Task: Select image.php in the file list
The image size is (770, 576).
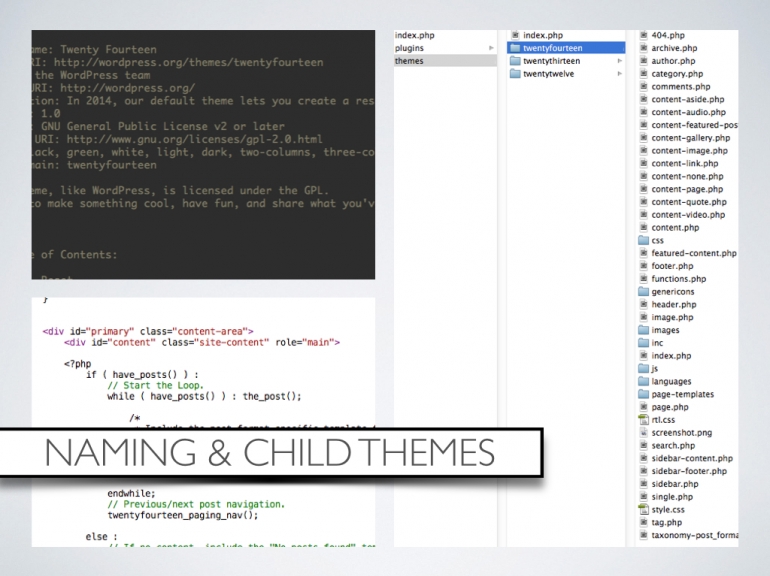Action: coord(672,317)
